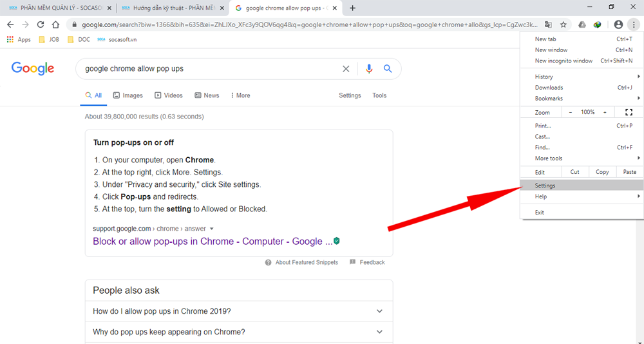This screenshot has width=644, height=344.
Task: Open the Apps grid shortcut
Action: 19,39
